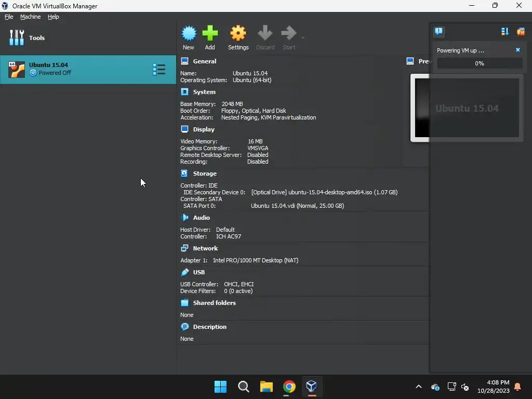Click the Windows notification bell icon

[x=518, y=387]
